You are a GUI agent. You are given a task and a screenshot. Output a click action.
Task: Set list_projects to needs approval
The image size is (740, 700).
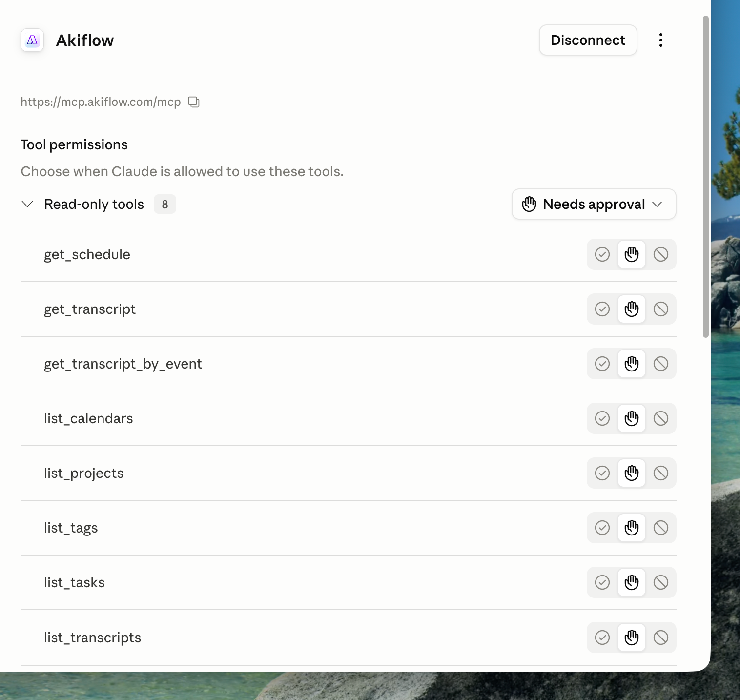coord(632,473)
